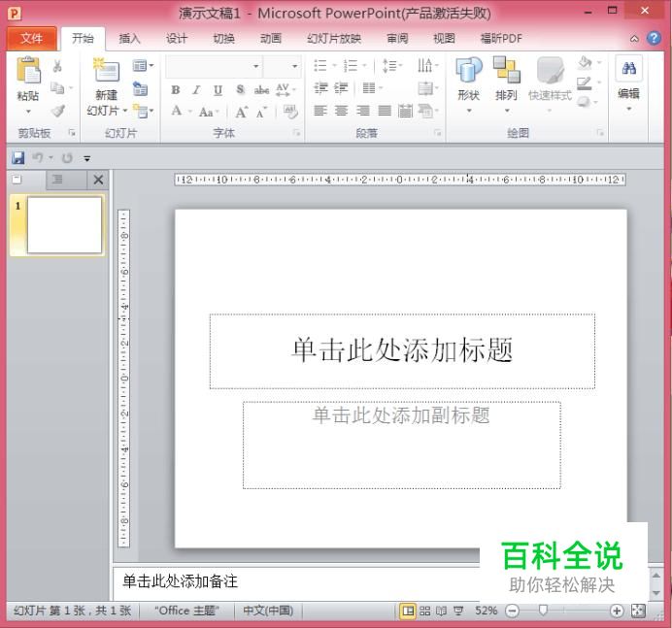672x628 pixels.
Task: Toggle Strikethrough formatting
Action: 261,90
